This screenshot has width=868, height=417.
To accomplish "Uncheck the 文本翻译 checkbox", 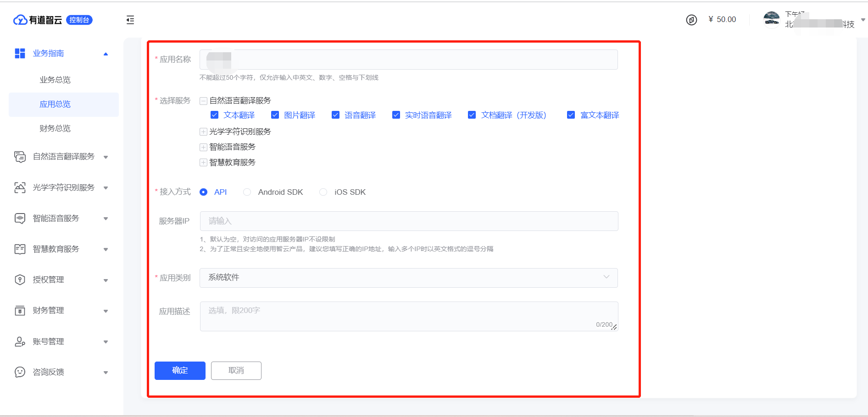I will tap(214, 115).
